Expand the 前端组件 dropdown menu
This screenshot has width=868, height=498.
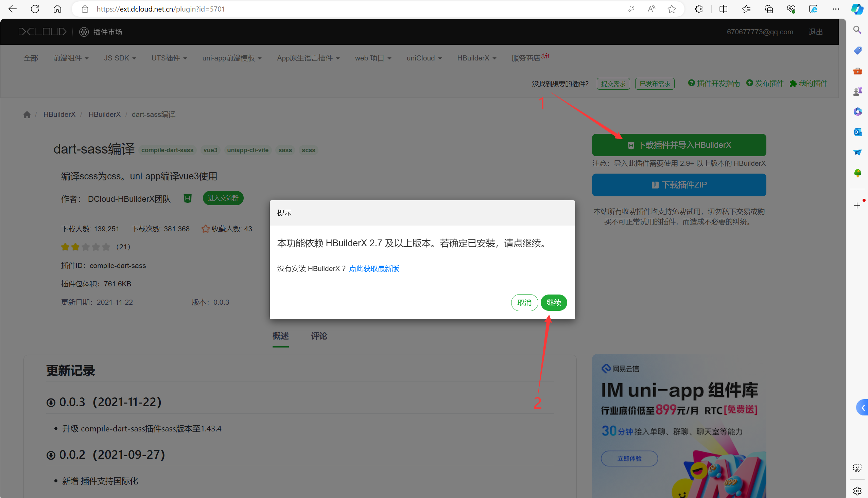[71, 58]
